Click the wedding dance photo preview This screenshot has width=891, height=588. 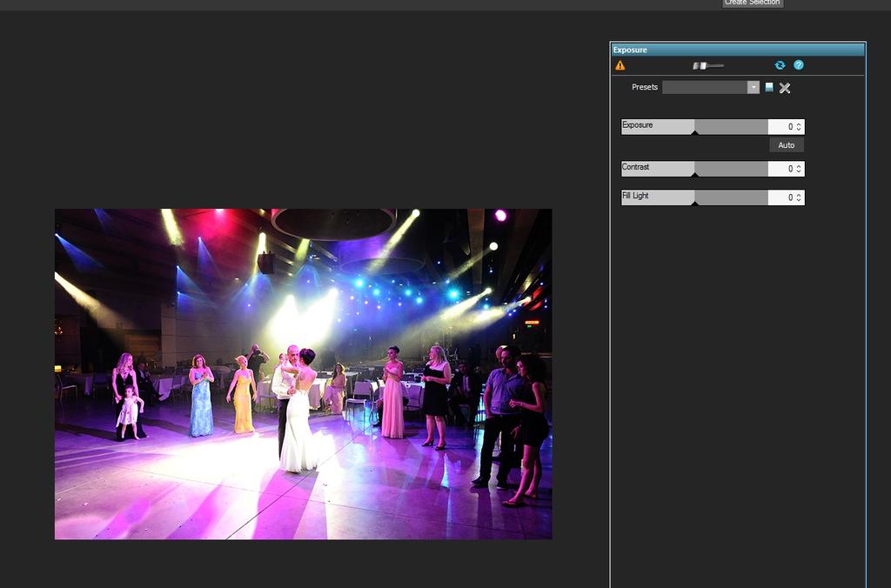pos(303,374)
